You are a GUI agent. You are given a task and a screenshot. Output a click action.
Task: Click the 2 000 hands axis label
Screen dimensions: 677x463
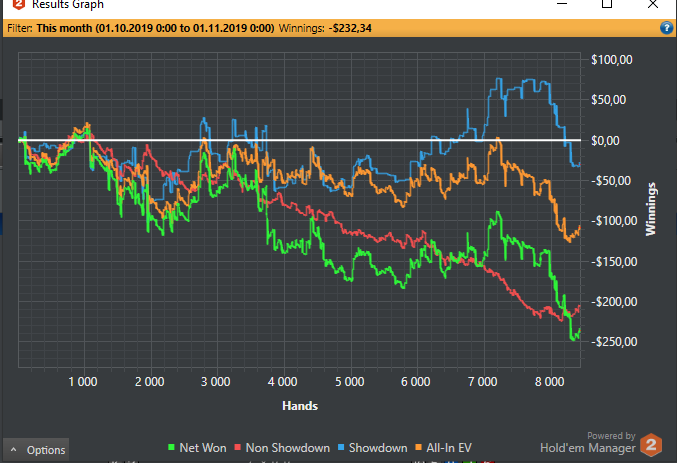click(x=149, y=382)
